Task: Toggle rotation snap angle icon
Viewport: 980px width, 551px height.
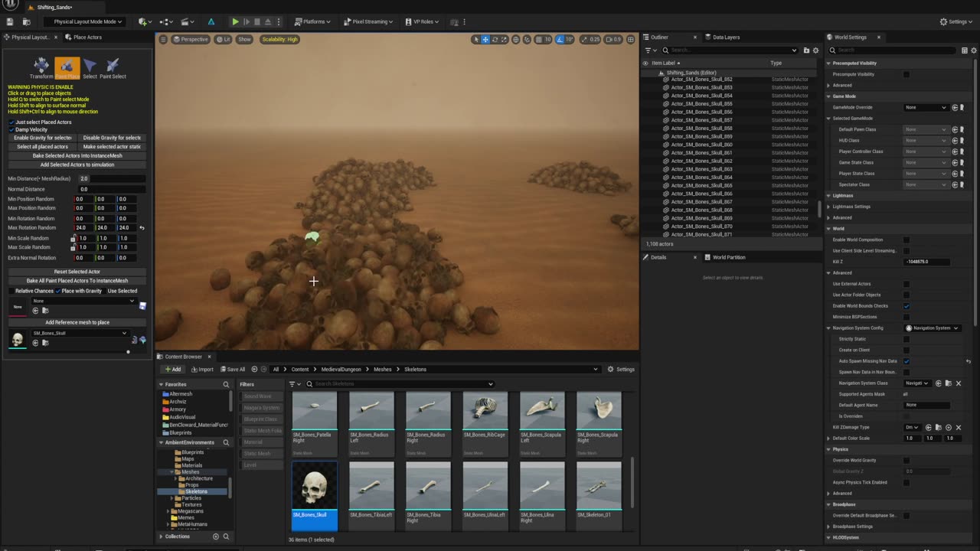Action: (x=560, y=39)
